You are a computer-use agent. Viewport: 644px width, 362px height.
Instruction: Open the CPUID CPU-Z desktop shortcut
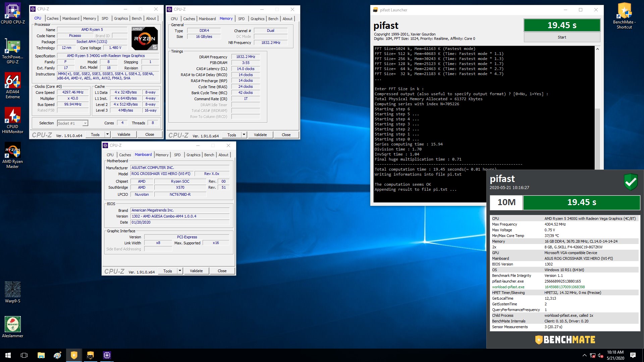point(12,13)
